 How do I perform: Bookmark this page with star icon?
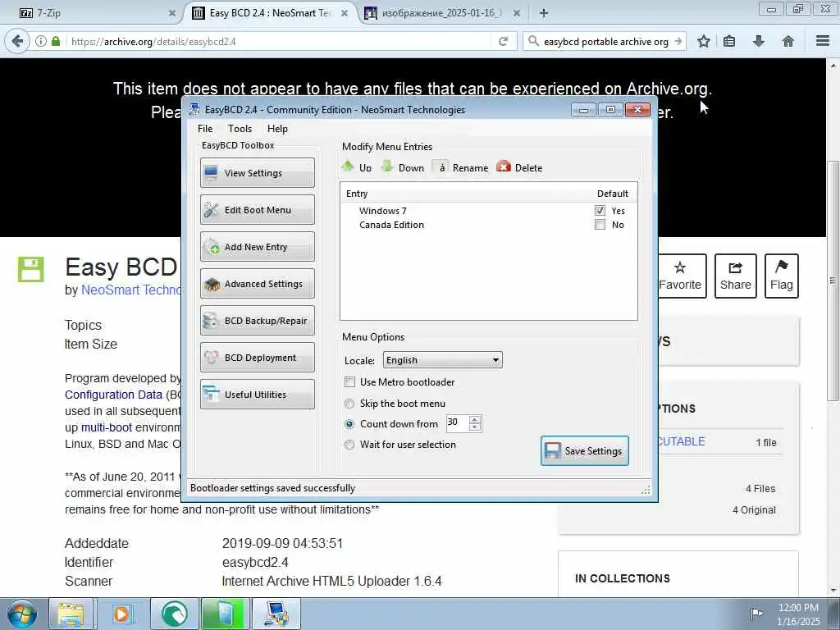[x=704, y=41]
